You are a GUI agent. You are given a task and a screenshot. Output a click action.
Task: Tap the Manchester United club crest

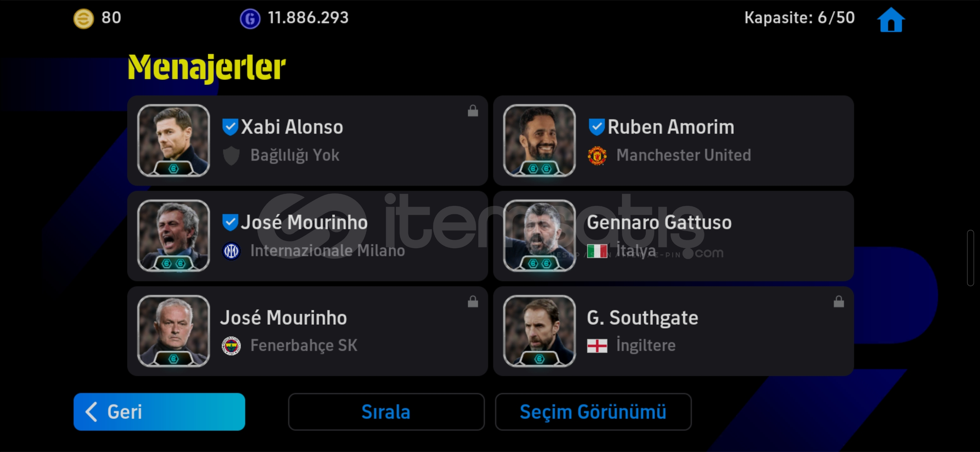[x=597, y=156]
